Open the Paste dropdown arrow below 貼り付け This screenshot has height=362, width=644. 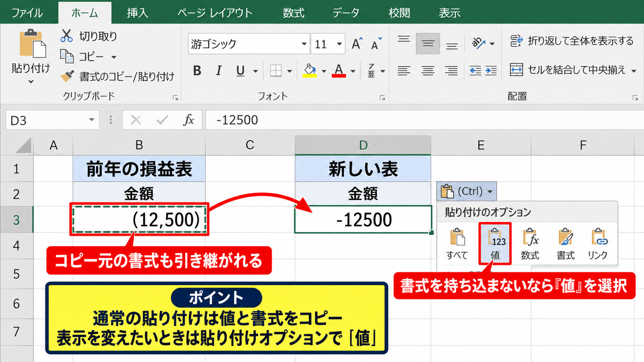coord(31,82)
